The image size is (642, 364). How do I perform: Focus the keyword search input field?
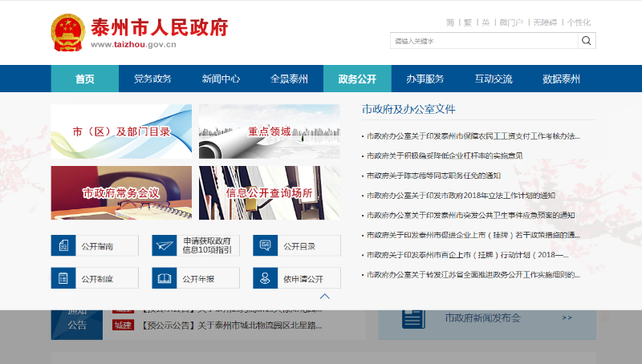[483, 41]
